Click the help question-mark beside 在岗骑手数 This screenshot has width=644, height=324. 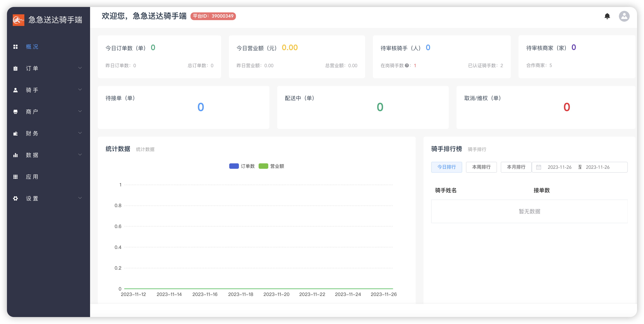coord(407,66)
